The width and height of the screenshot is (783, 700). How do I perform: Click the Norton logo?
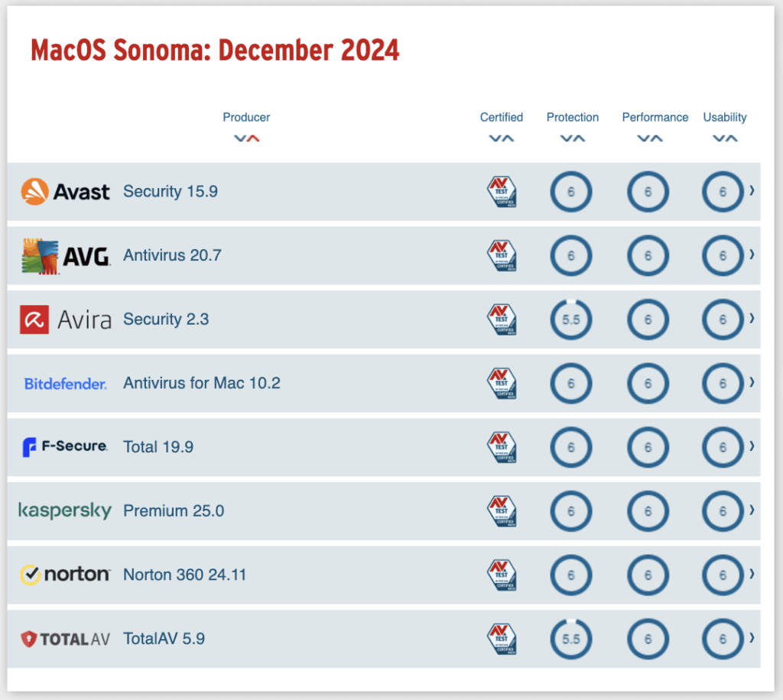(65, 575)
